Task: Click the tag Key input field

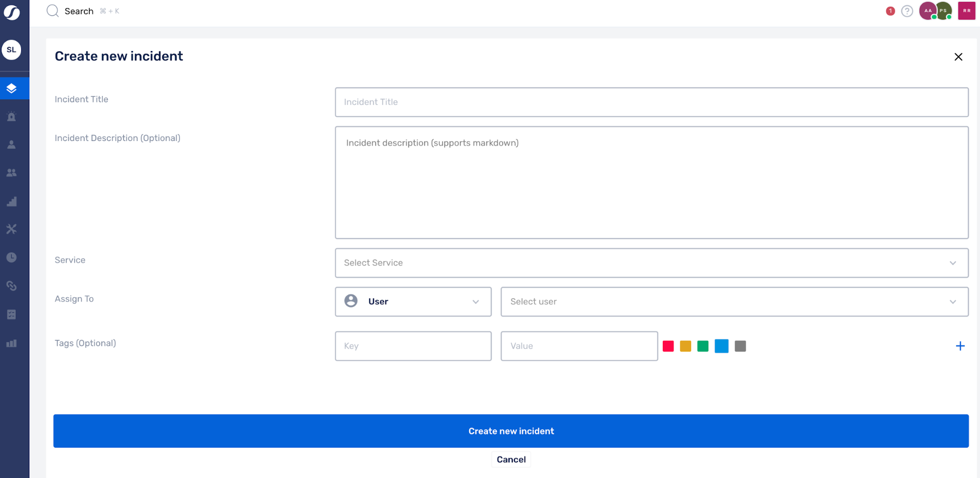Action: click(x=413, y=346)
